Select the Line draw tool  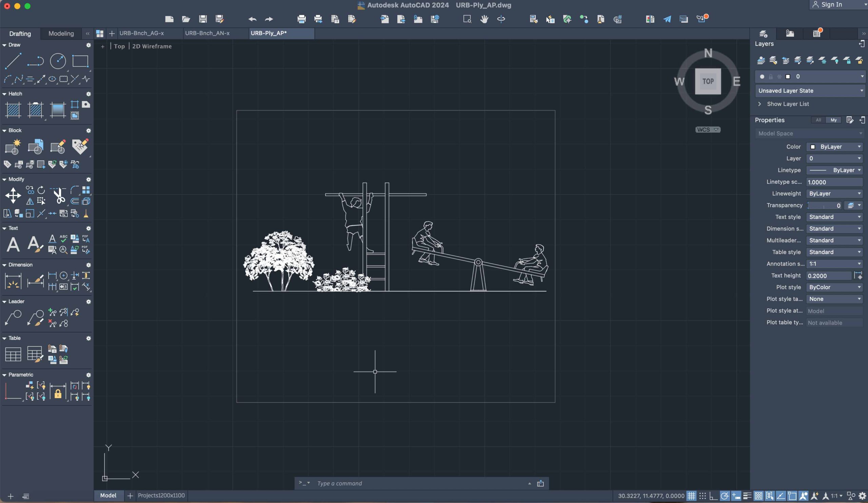[13, 61]
